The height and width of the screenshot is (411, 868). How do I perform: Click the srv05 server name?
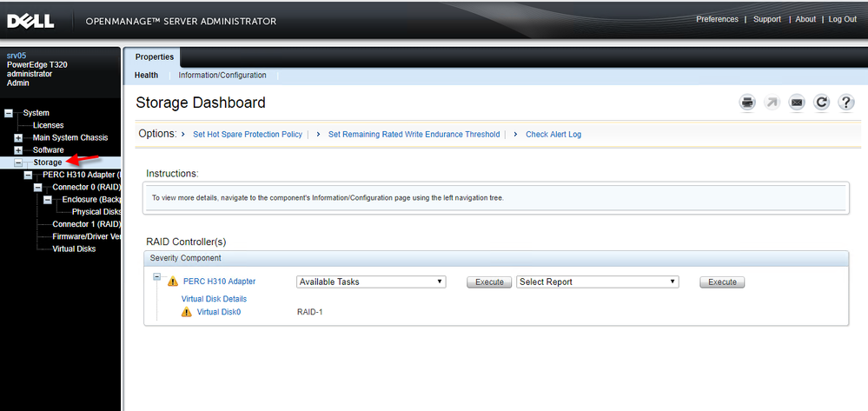pos(17,56)
